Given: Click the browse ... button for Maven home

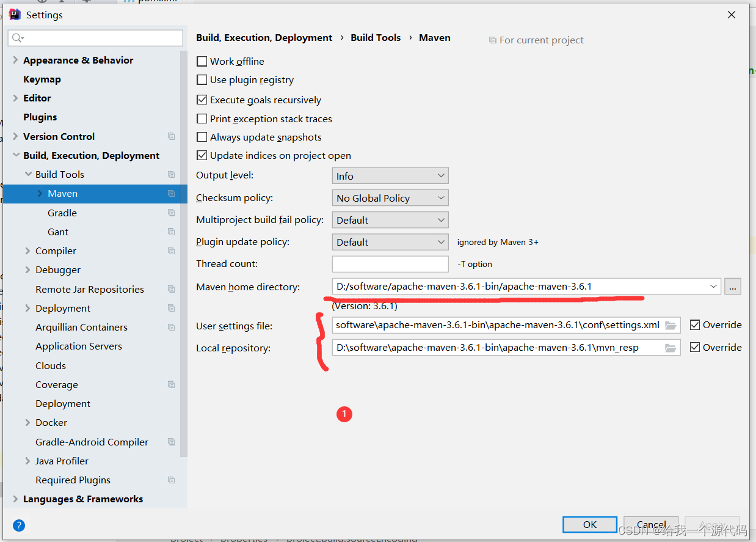Looking at the screenshot, I should (x=733, y=286).
